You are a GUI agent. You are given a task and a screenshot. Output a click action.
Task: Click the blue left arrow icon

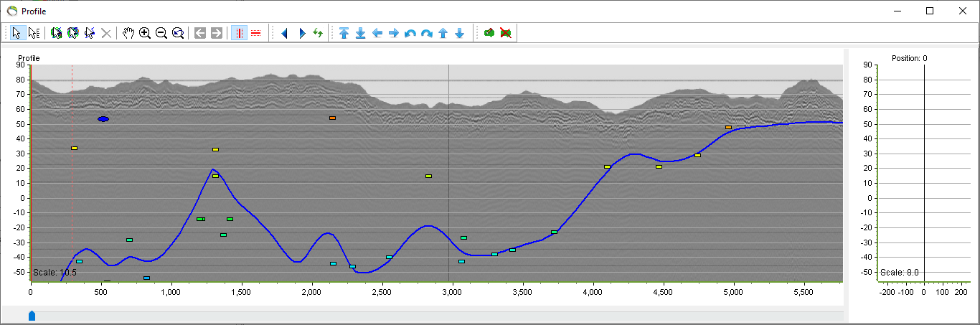pyautogui.click(x=377, y=33)
